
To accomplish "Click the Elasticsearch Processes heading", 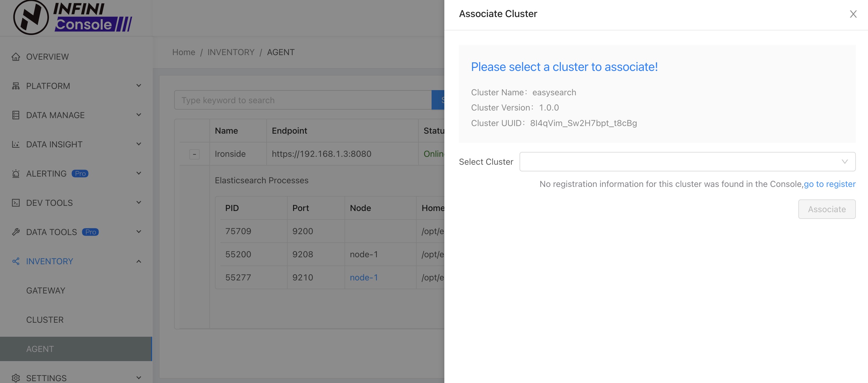I will pyautogui.click(x=261, y=180).
